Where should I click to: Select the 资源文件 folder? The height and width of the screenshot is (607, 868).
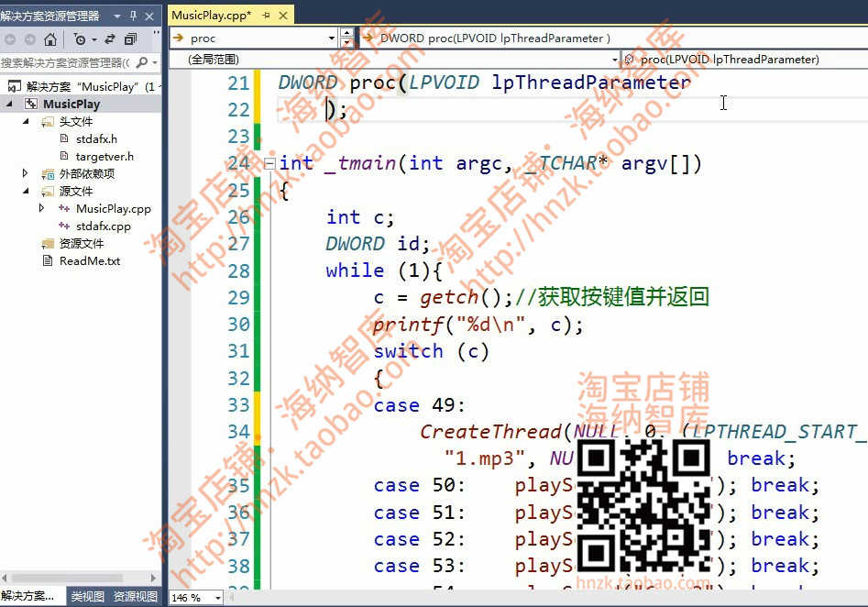[82, 244]
